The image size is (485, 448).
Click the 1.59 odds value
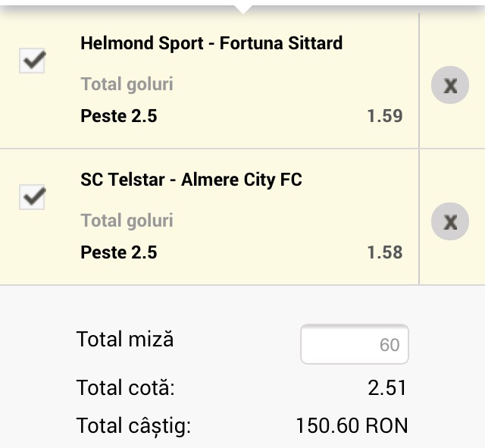point(384,116)
